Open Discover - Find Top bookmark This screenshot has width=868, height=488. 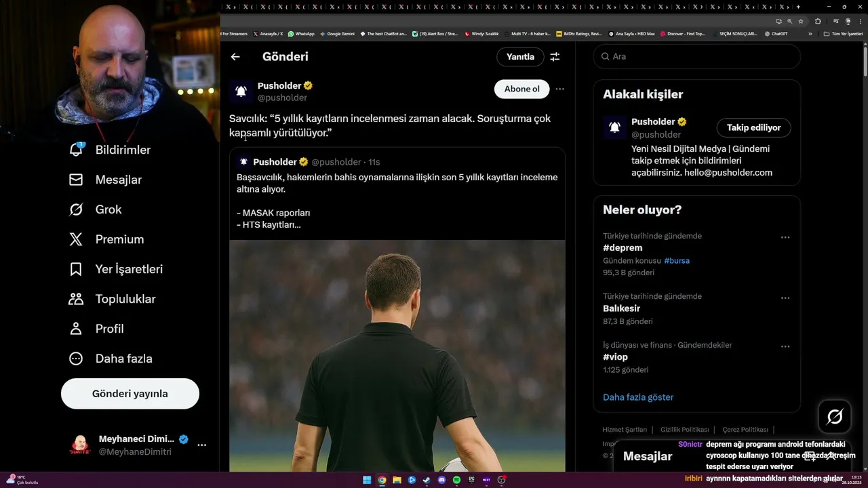(x=683, y=33)
